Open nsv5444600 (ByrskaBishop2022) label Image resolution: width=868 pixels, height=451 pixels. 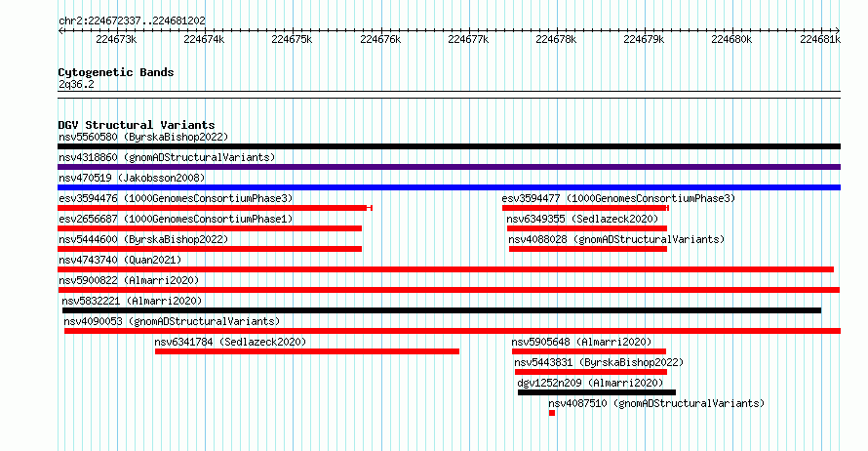(x=143, y=239)
